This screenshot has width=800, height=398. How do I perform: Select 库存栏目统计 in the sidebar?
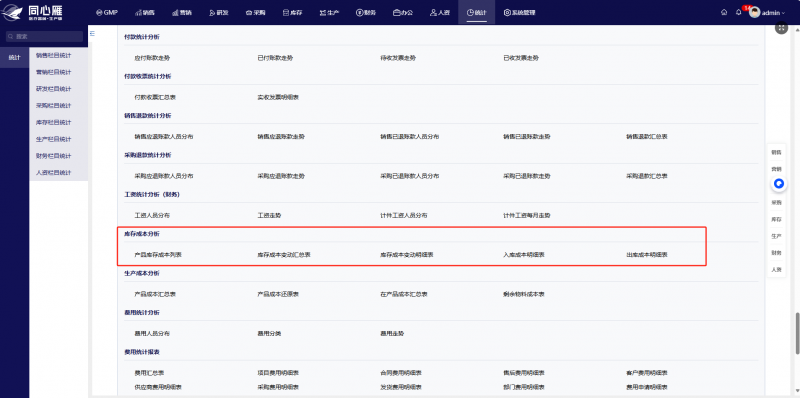click(x=54, y=122)
